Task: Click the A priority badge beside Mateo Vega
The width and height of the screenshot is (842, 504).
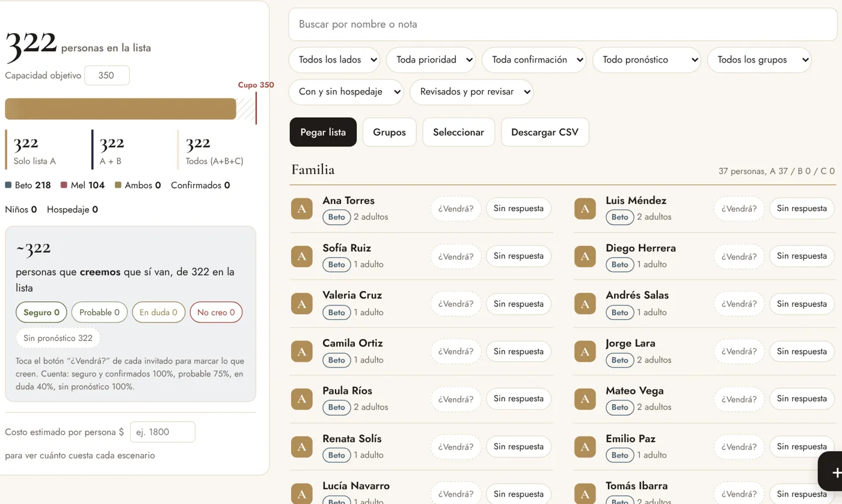Action: click(585, 399)
